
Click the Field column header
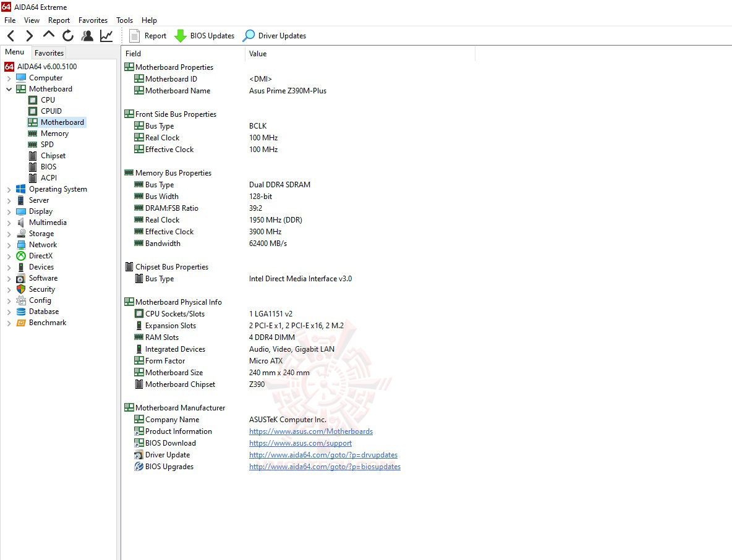(x=183, y=54)
